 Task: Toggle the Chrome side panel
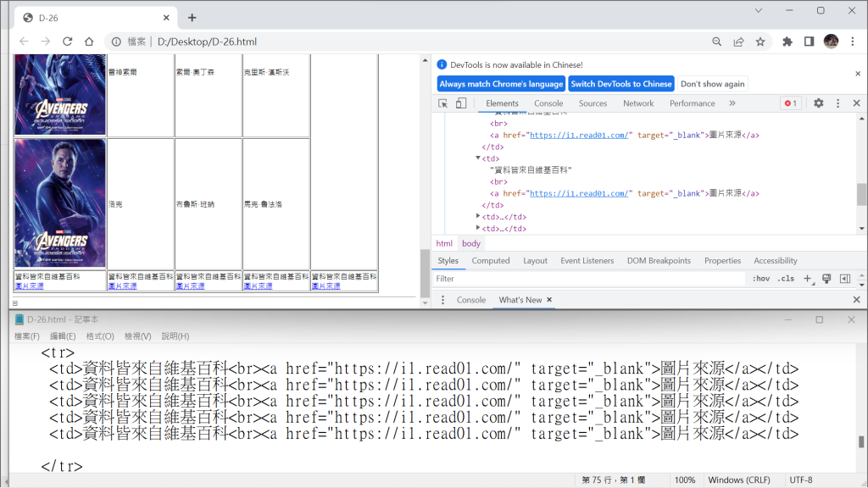[809, 42]
